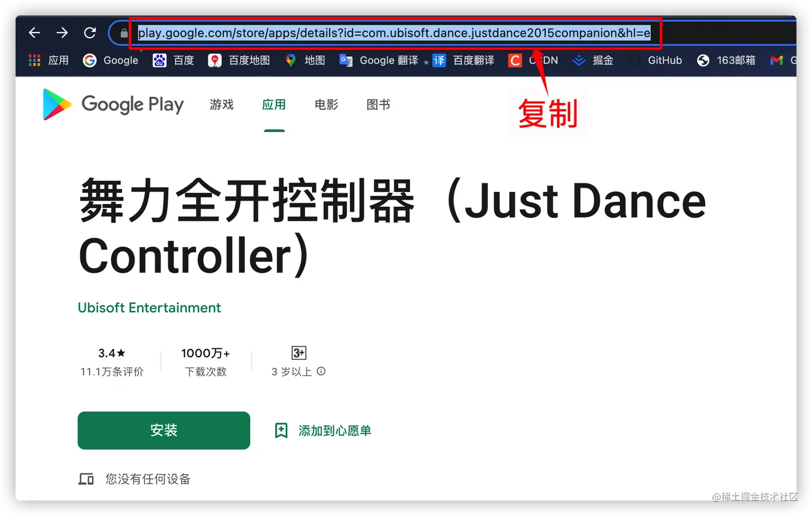Open the 应用 apps grid bookmark
Viewport: 812px width, 516px height.
point(48,60)
